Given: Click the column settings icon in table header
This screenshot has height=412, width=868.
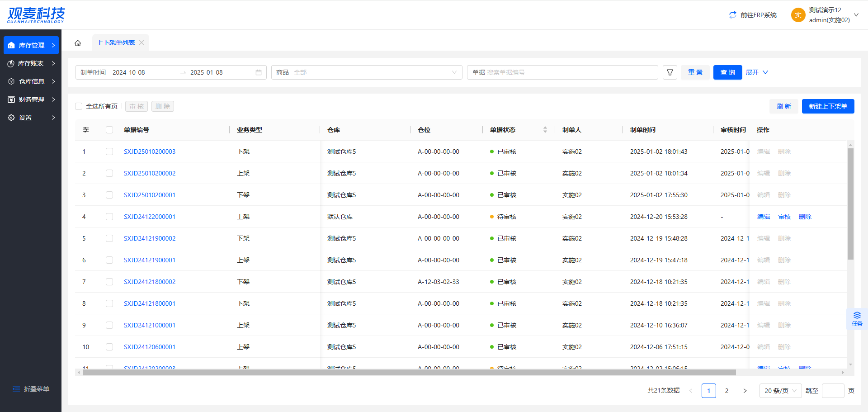Looking at the screenshot, I should click(x=86, y=130).
